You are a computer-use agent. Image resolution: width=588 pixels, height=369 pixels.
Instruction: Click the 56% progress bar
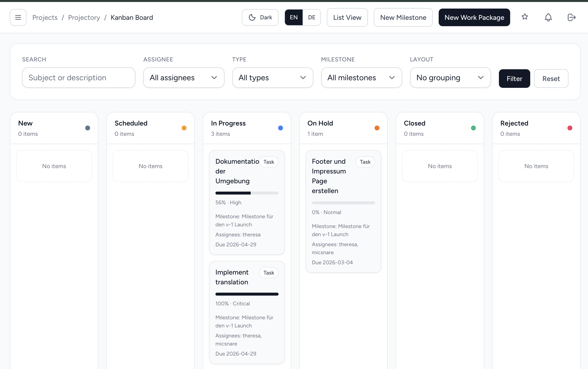[247, 193]
